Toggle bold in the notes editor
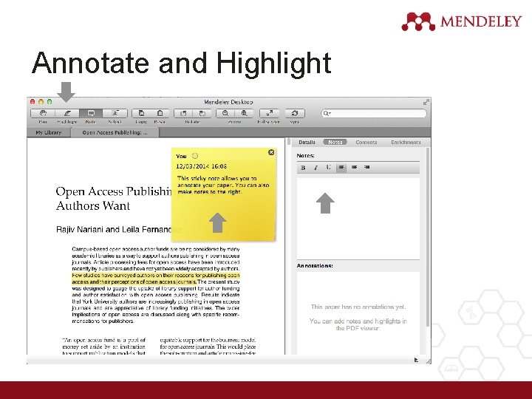532x399 pixels. 304,167
